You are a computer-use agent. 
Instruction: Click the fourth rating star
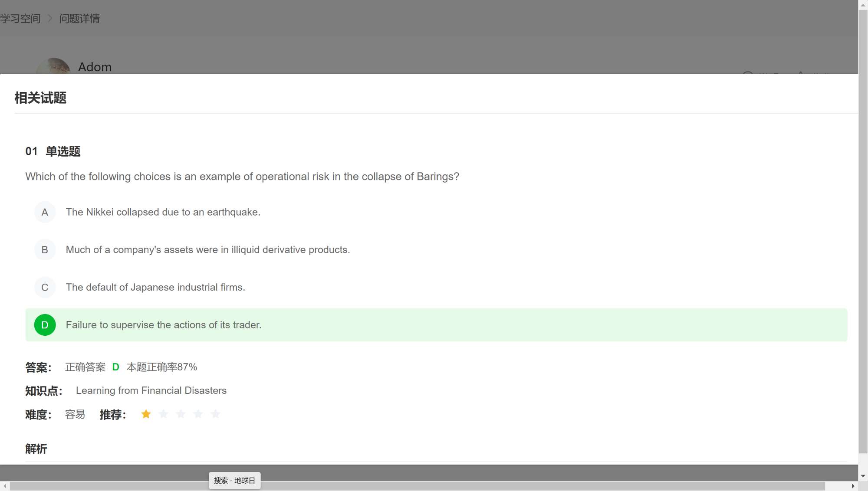(x=198, y=414)
